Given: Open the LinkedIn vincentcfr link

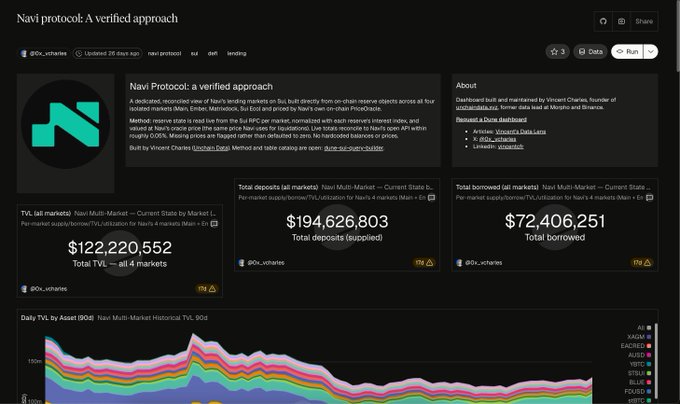Looking at the screenshot, I should point(510,147).
